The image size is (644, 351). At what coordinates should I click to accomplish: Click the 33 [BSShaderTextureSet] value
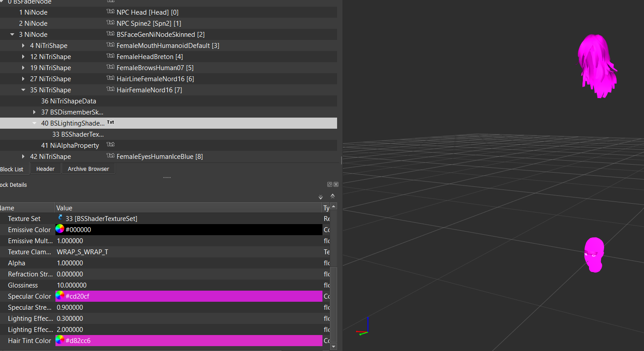pos(101,218)
